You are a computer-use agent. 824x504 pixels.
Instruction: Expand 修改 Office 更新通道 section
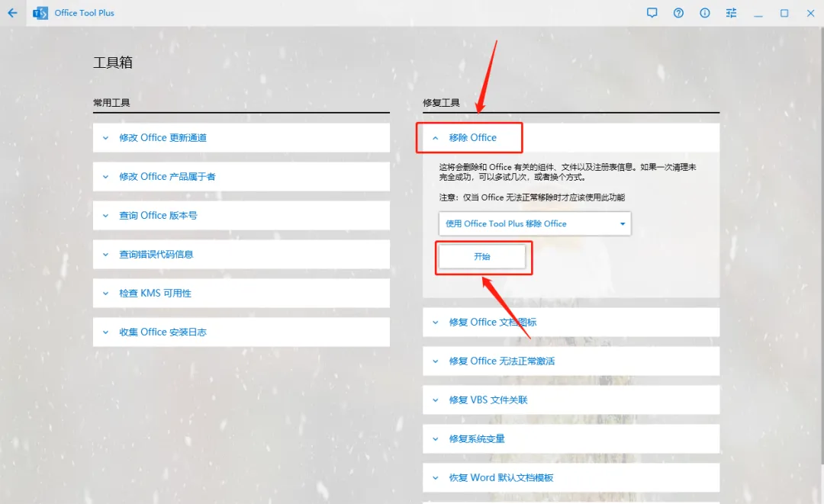pos(241,137)
